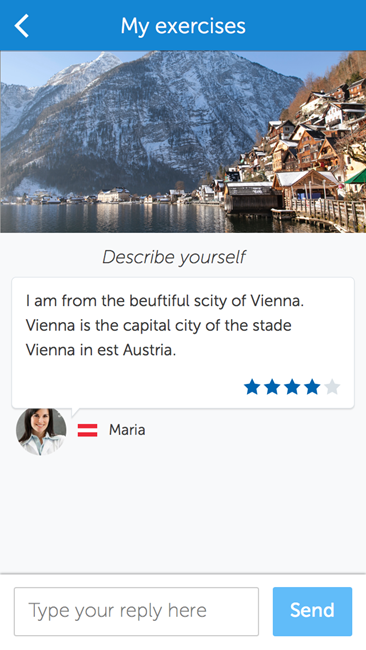This screenshot has width=366, height=650.
Task: Focus the 'Type your reply here' field
Action: coord(136,611)
